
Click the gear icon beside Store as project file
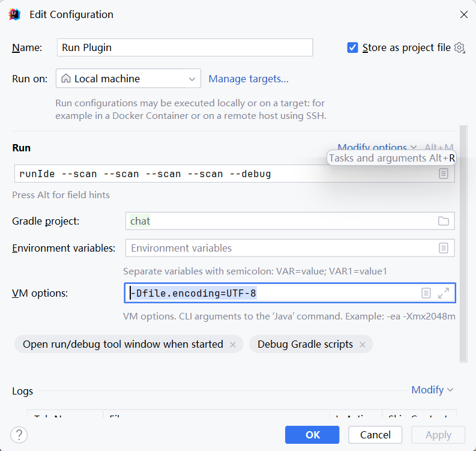(x=460, y=47)
